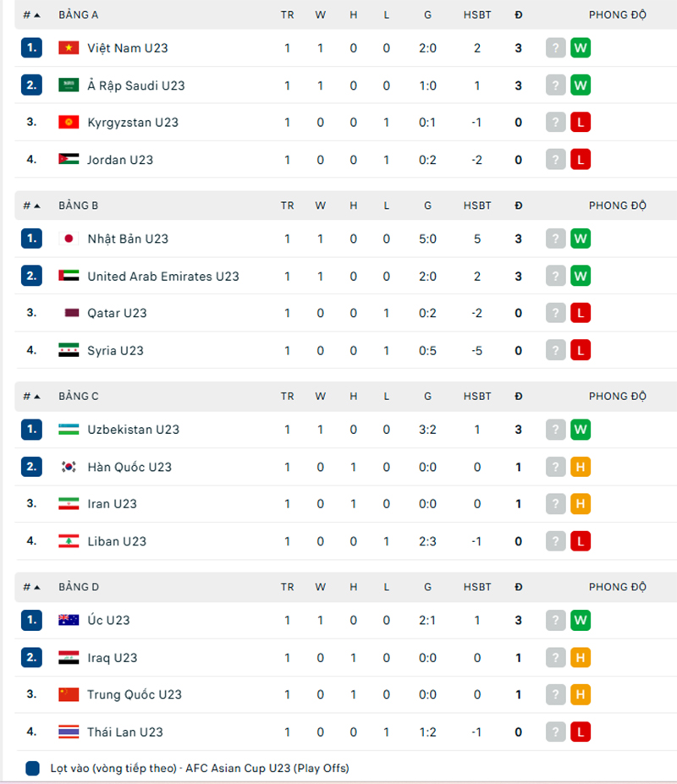Click the Japan flag icon next to Nhật Bản U23

[x=69, y=238]
